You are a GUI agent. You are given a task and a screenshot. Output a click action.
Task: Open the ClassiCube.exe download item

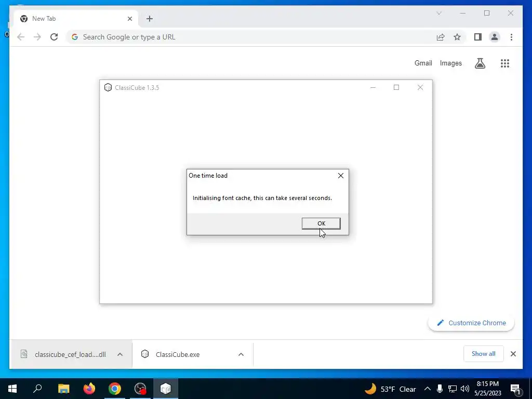pos(183,354)
